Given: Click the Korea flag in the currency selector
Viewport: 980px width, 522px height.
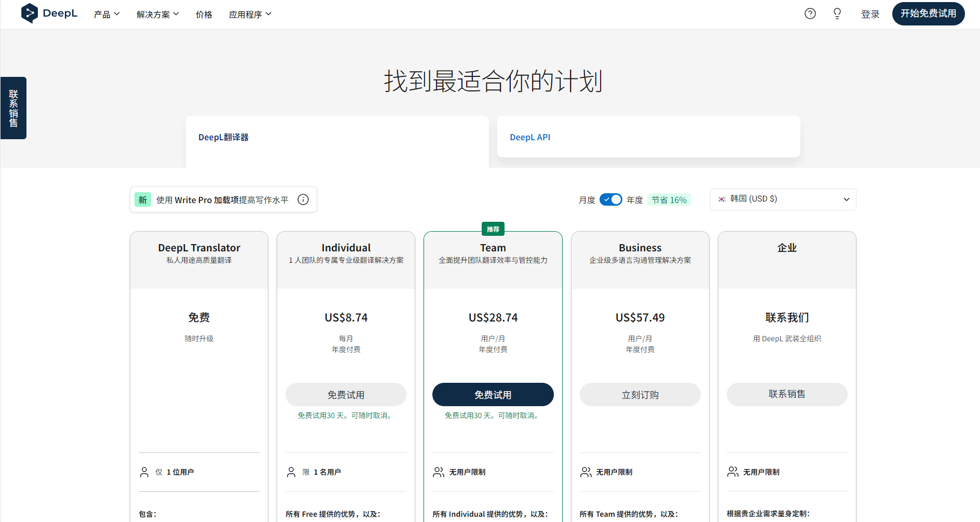Looking at the screenshot, I should tap(723, 199).
